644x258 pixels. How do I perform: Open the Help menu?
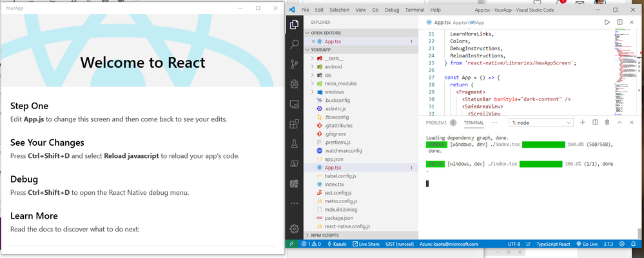tap(435, 10)
